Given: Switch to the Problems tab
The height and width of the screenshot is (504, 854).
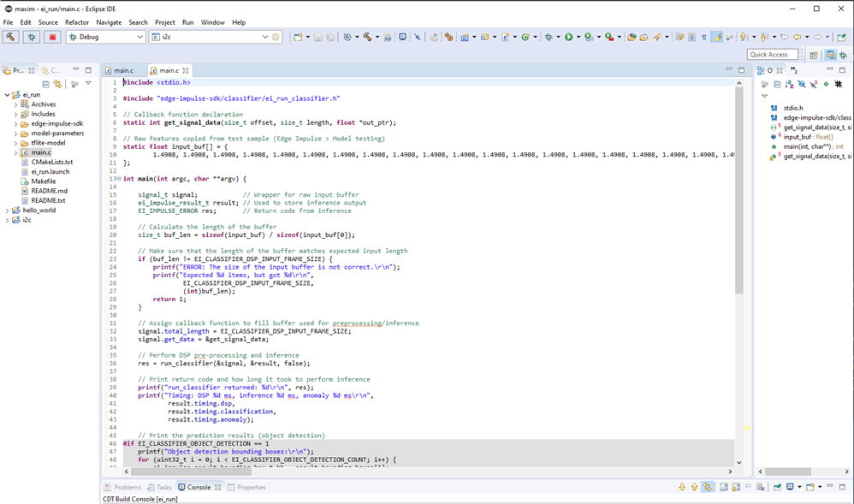Looking at the screenshot, I should click(126, 487).
